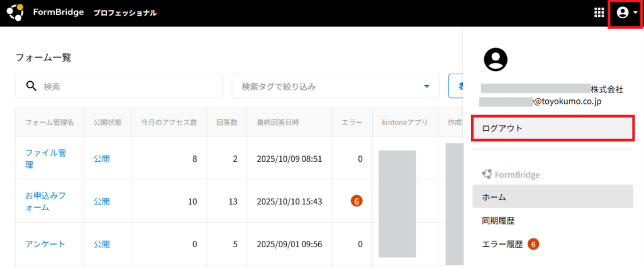Select ログアウト from the account menu
Image resolution: width=644 pixels, height=268 pixels.
point(552,128)
